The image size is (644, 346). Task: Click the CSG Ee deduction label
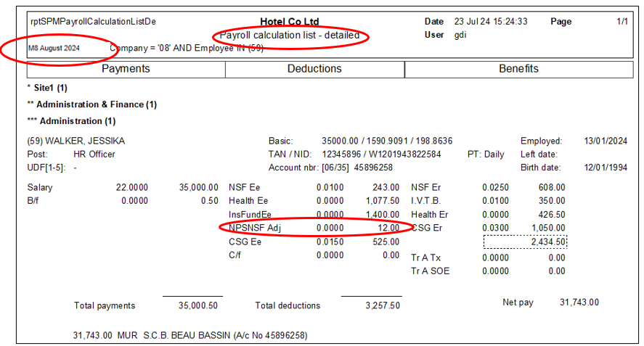tap(245, 242)
